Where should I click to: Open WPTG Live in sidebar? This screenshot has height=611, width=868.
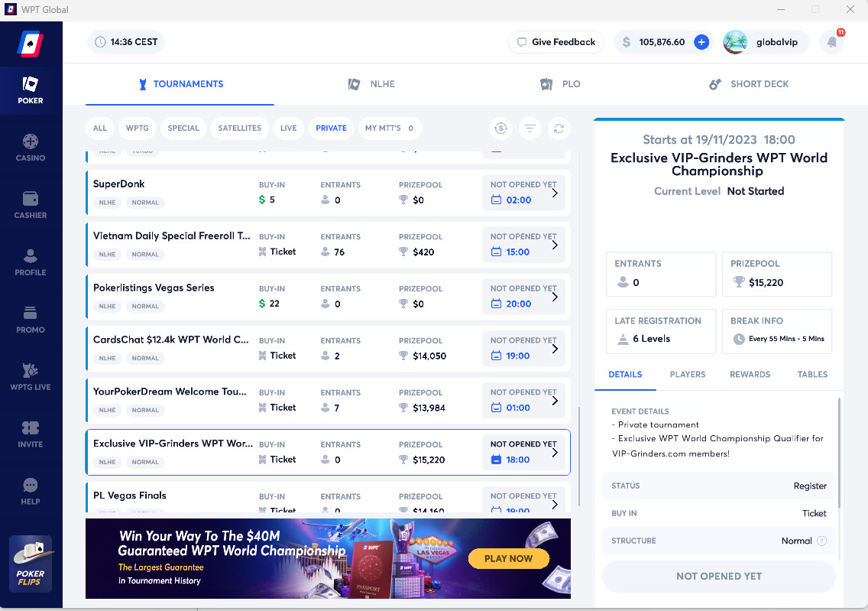click(x=31, y=377)
